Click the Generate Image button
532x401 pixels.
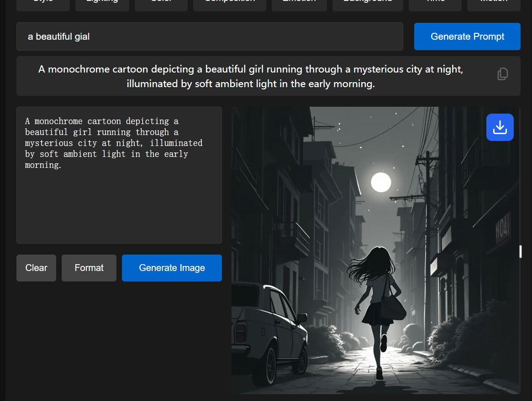[172, 268]
